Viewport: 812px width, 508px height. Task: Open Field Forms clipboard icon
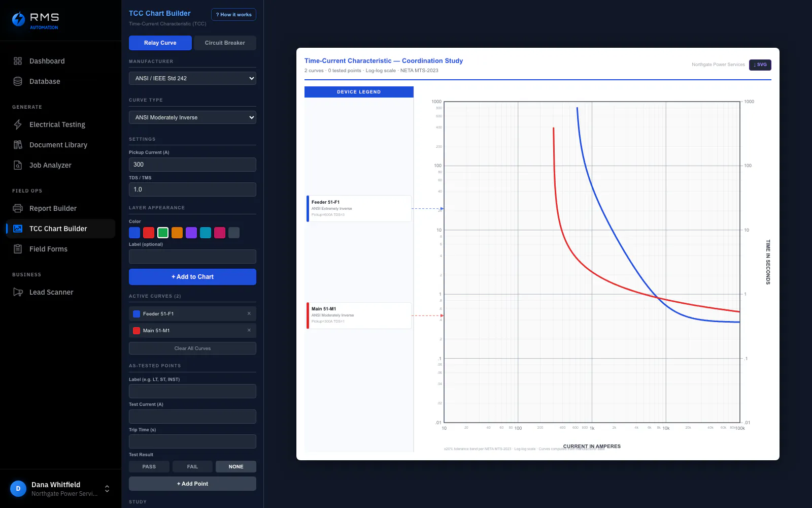pyautogui.click(x=18, y=249)
